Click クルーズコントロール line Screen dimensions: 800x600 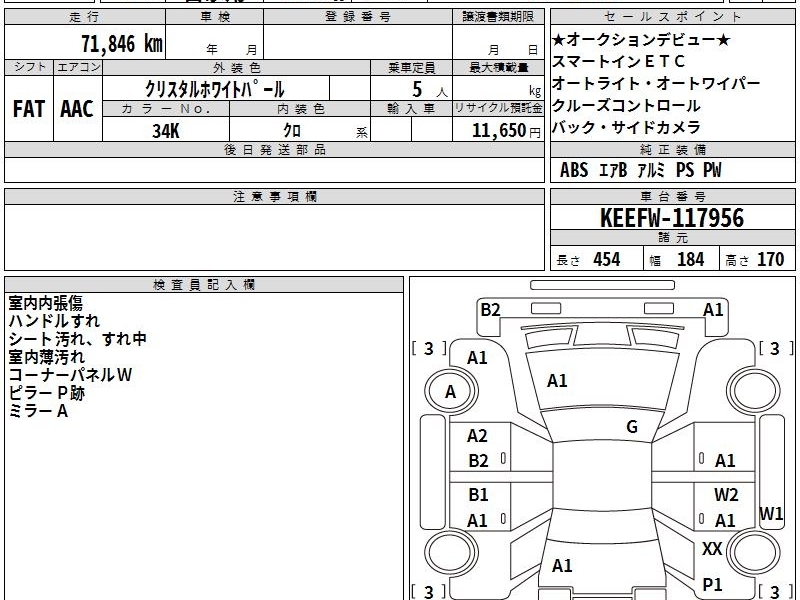(626, 106)
